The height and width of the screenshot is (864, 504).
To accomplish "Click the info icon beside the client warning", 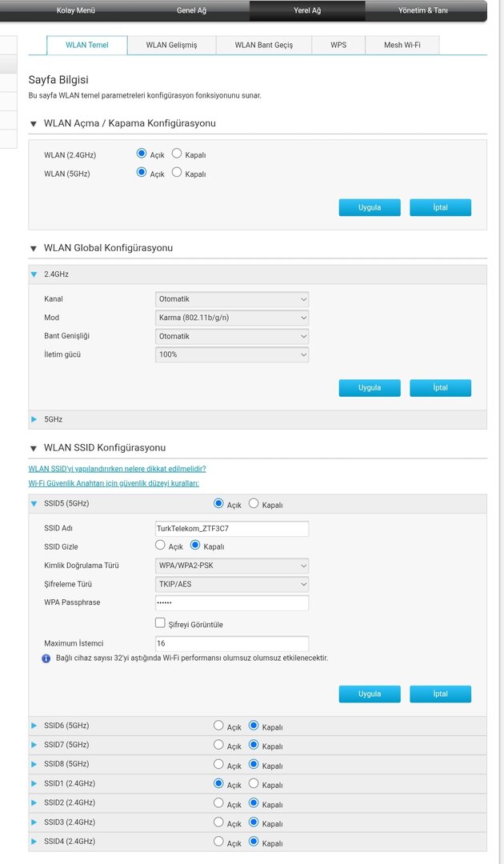I will coord(46,658).
